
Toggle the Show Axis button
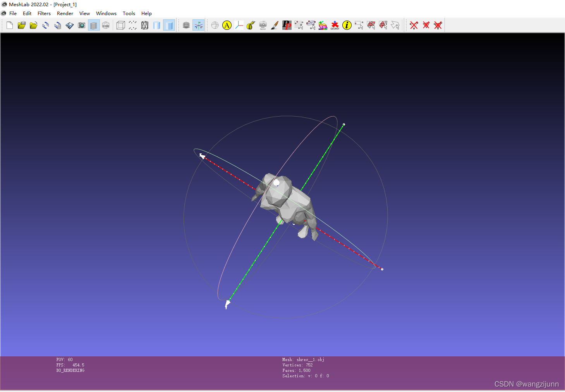198,25
